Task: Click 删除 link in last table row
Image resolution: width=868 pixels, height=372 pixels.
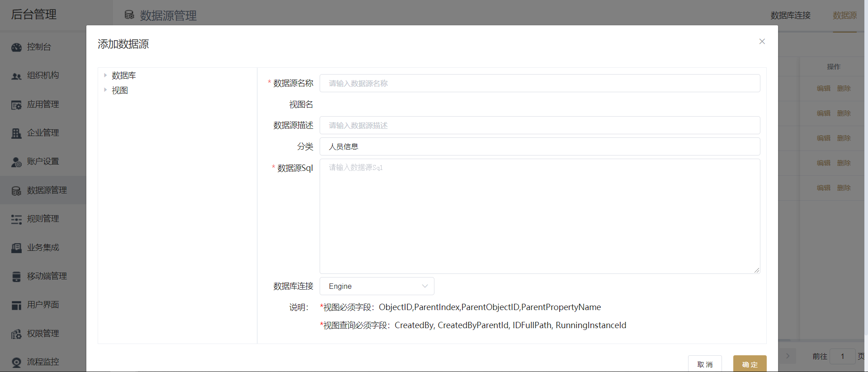Action: tap(844, 188)
